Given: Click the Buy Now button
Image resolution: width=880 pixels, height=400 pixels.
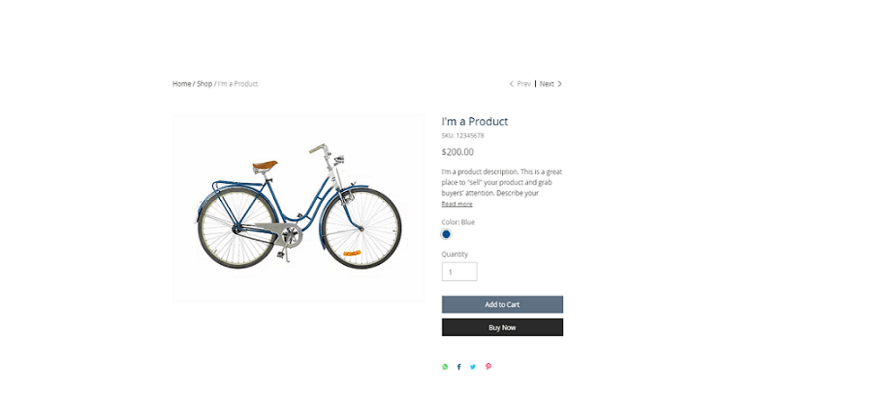Looking at the screenshot, I should [502, 328].
